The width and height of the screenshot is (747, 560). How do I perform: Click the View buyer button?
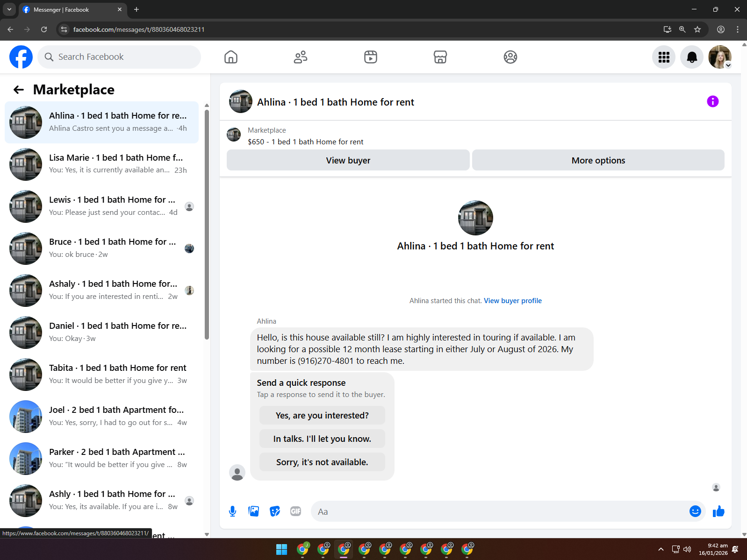[348, 160]
